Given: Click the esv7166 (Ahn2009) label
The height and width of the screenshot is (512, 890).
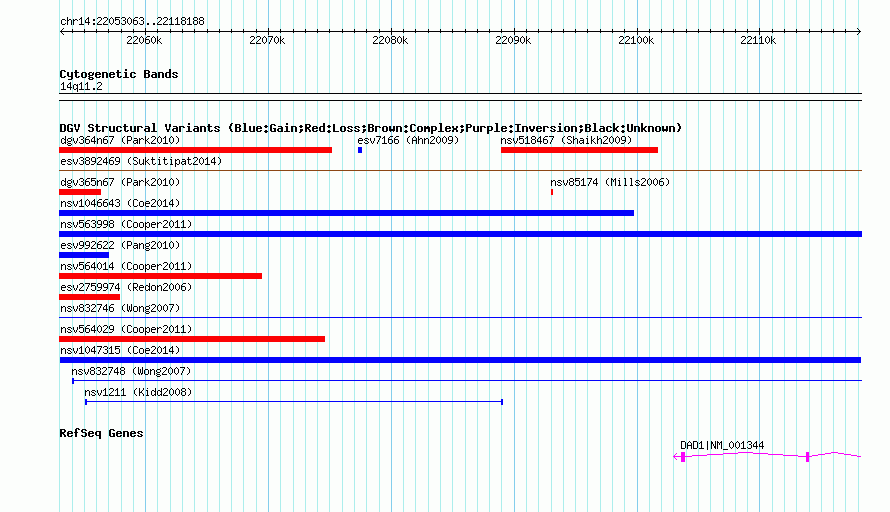Looking at the screenshot, I should click(408, 140).
